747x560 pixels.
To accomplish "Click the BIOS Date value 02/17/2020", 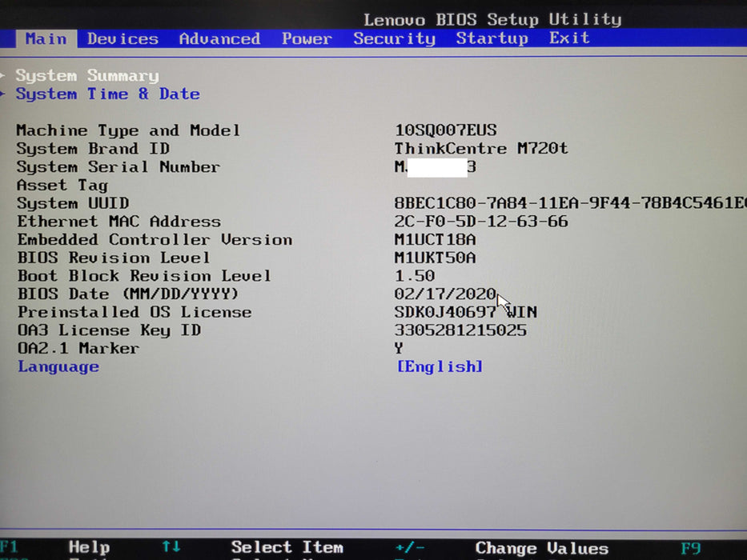I will [445, 294].
